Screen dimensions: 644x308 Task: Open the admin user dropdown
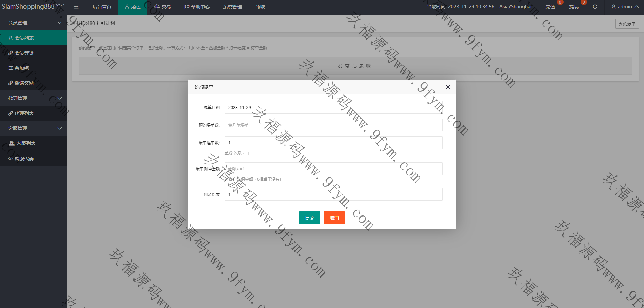click(625, 7)
